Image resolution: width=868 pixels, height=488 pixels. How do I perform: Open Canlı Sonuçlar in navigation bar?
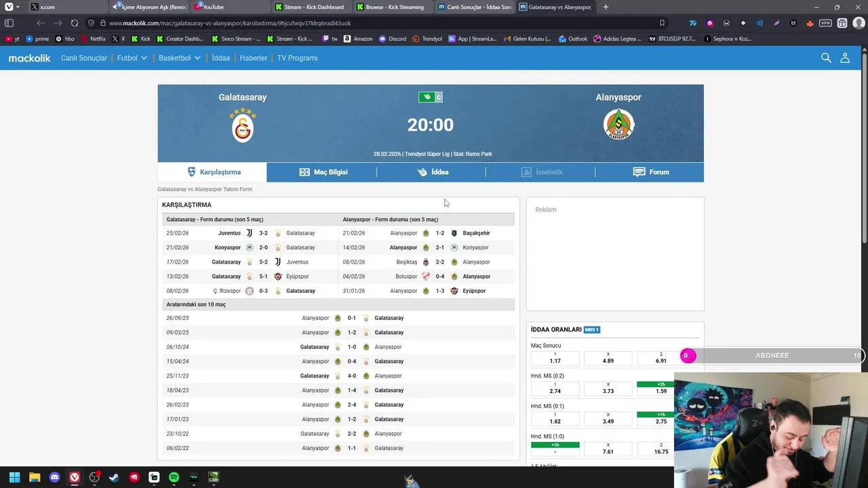click(84, 58)
